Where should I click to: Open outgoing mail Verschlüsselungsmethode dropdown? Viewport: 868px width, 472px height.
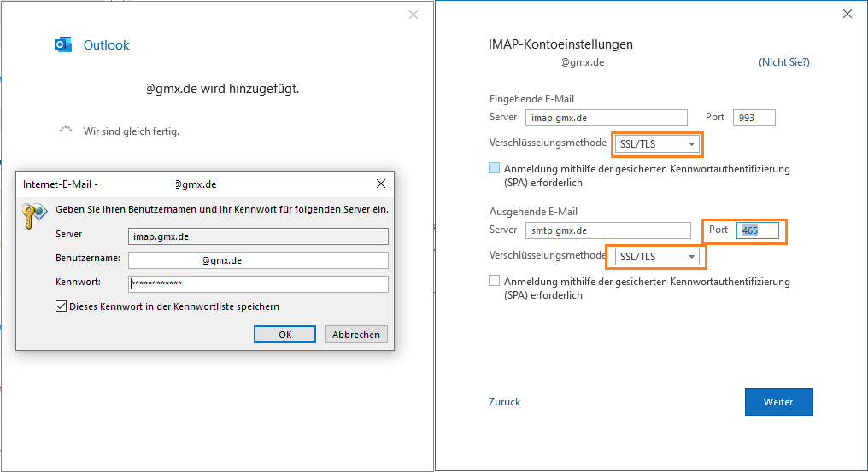[x=657, y=257]
